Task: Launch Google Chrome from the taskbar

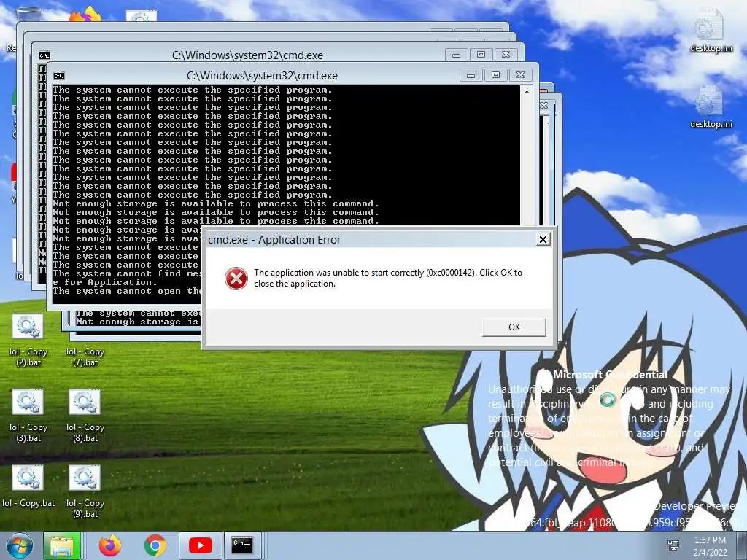Action: (155, 545)
